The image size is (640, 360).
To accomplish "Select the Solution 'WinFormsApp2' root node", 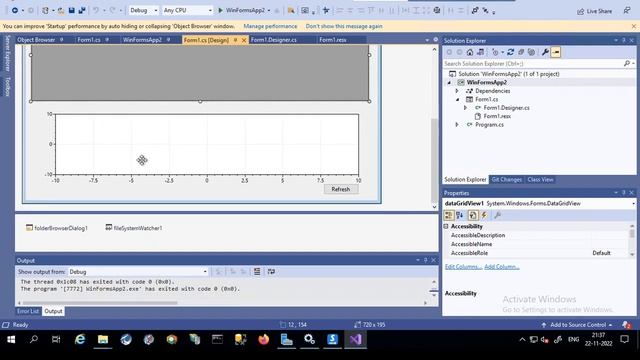I will coord(509,74).
